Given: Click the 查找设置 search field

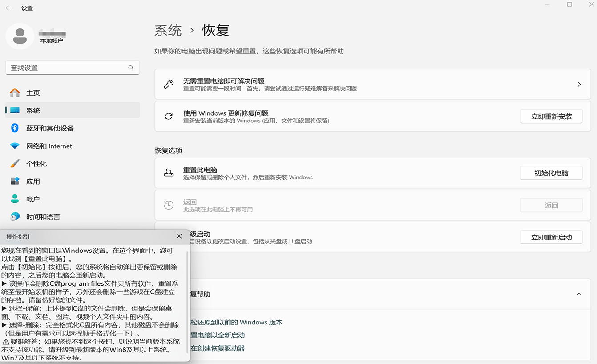Looking at the screenshot, I should point(67,68).
